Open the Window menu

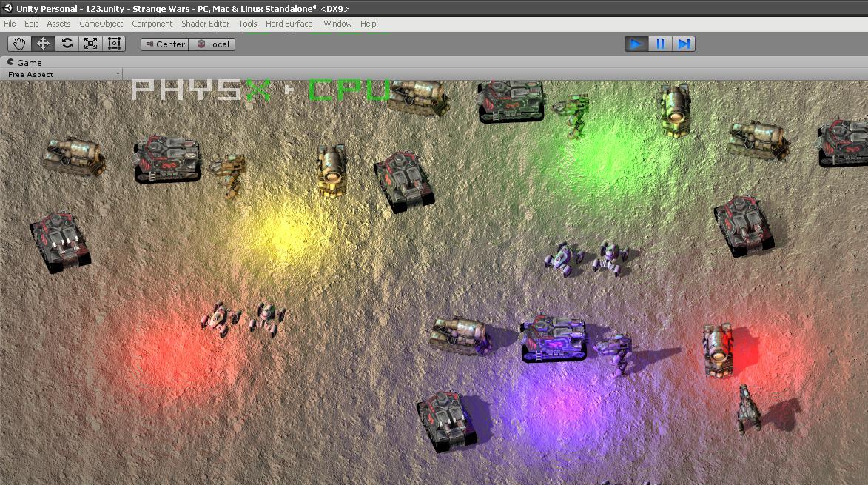point(337,24)
